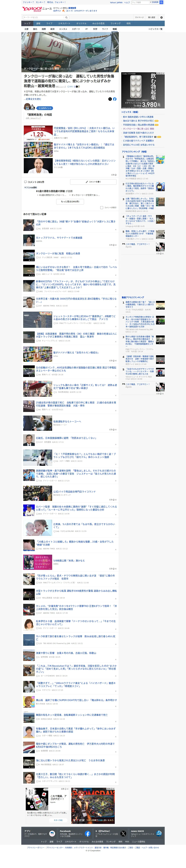Share the article on X
The width and height of the screenshot is (186, 868).
(x=110, y=99)
